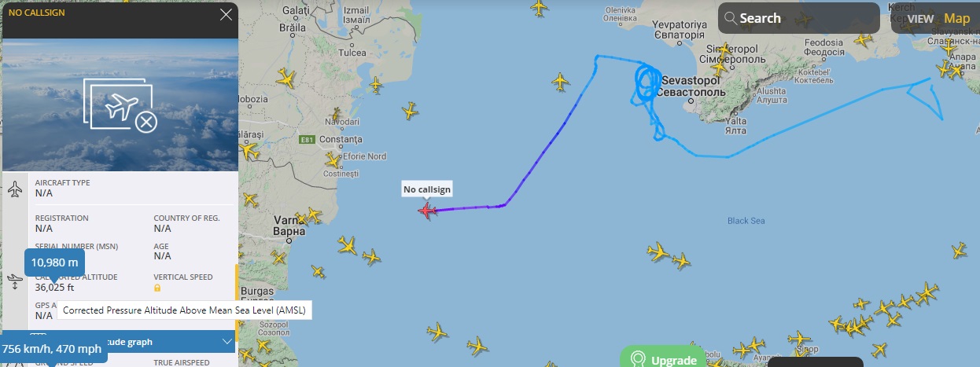Click the red selected aircraft icon
The height and width of the screenshot is (367, 980).
(x=428, y=211)
